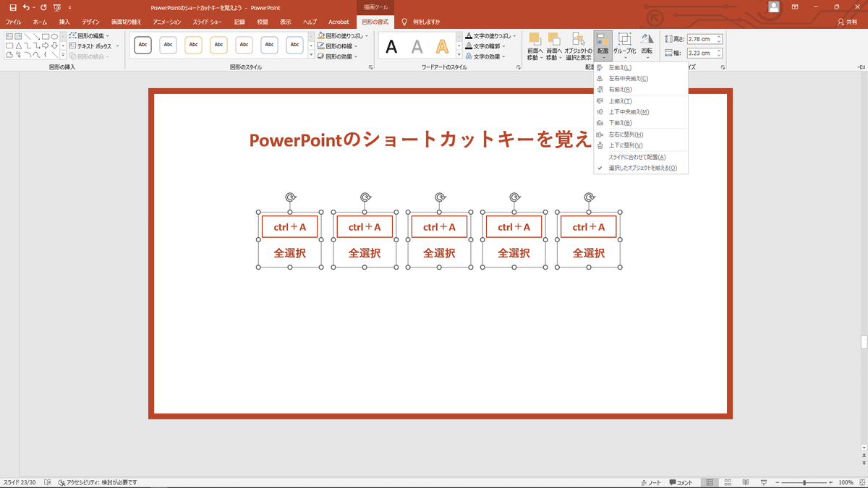868x488 pixels.
Task: Open グループ化 group dropdown
Action: pos(625,46)
